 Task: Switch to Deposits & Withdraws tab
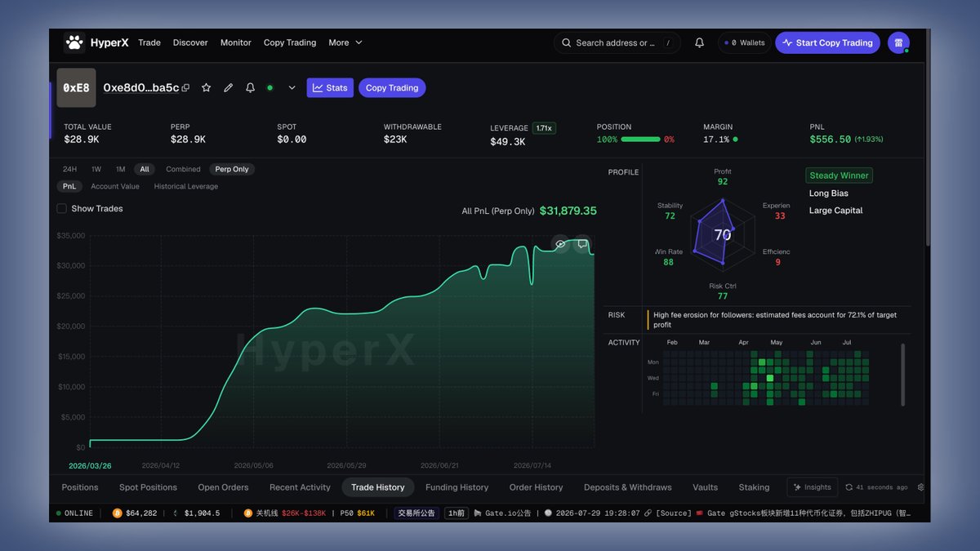click(628, 487)
